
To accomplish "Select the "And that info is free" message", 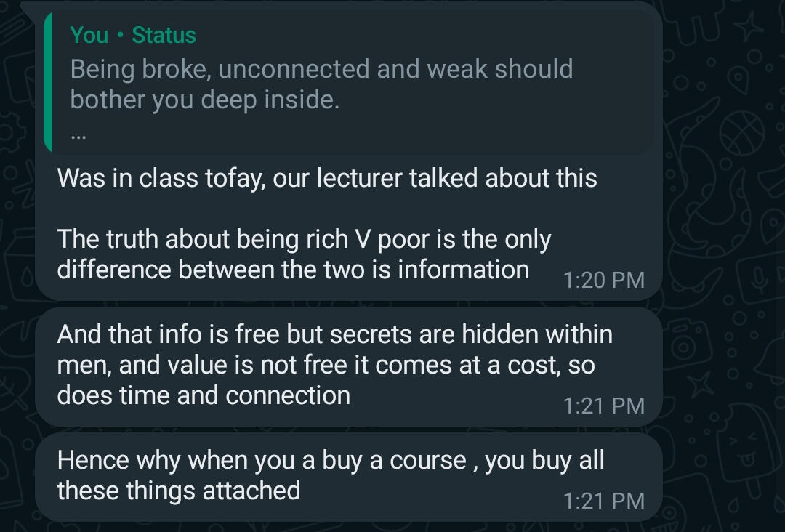I will coord(334,334).
